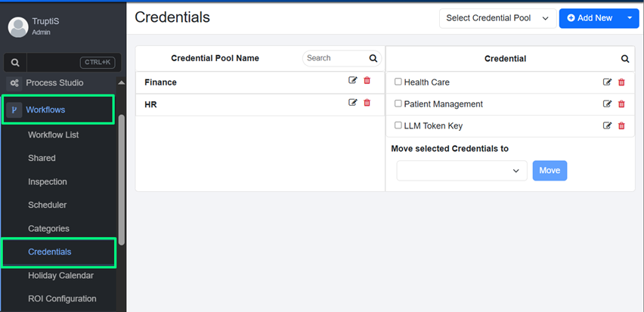Select the LLM Token Key checkbox
Viewport: 644px width, 312px height.
click(398, 125)
